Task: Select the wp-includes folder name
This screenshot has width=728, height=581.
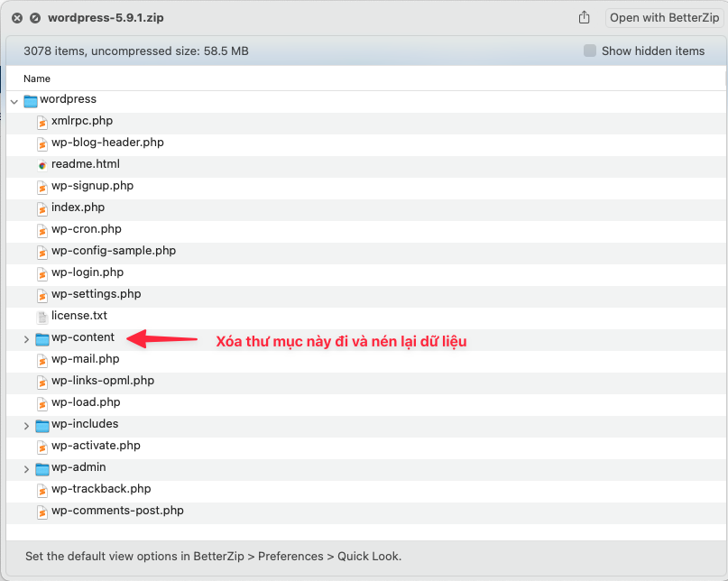Action: [x=85, y=423]
